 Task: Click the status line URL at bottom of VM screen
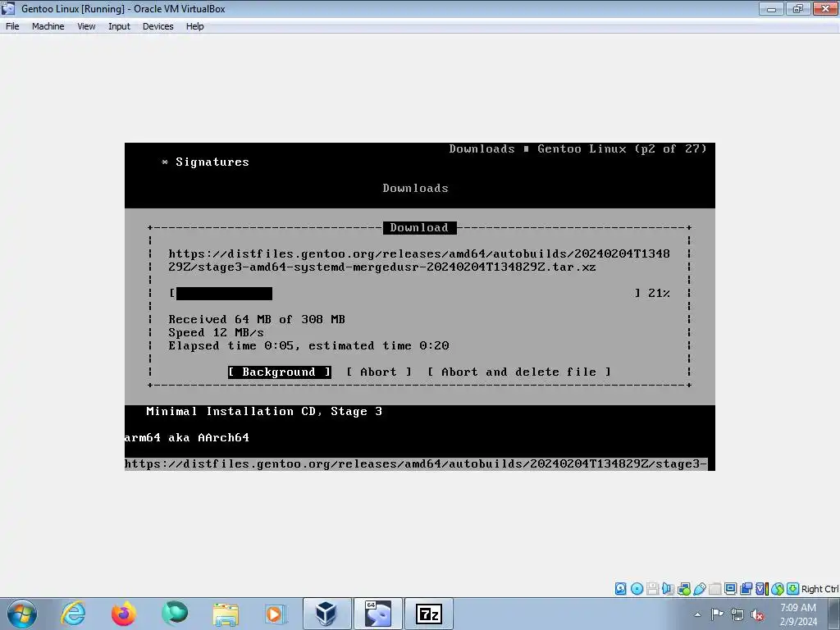(x=416, y=464)
